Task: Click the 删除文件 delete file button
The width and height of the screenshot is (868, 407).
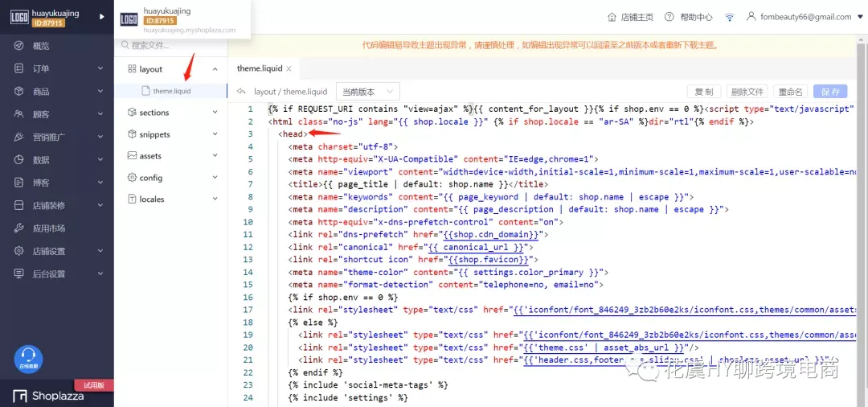Action: (x=747, y=92)
